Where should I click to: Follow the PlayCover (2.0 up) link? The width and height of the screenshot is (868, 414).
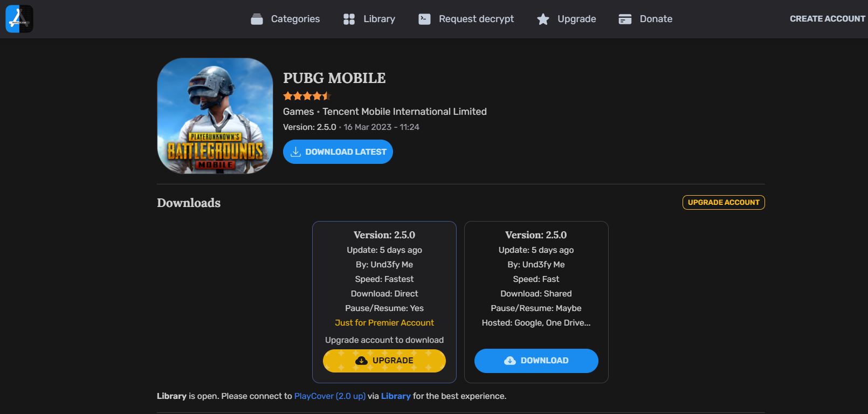pyautogui.click(x=330, y=396)
